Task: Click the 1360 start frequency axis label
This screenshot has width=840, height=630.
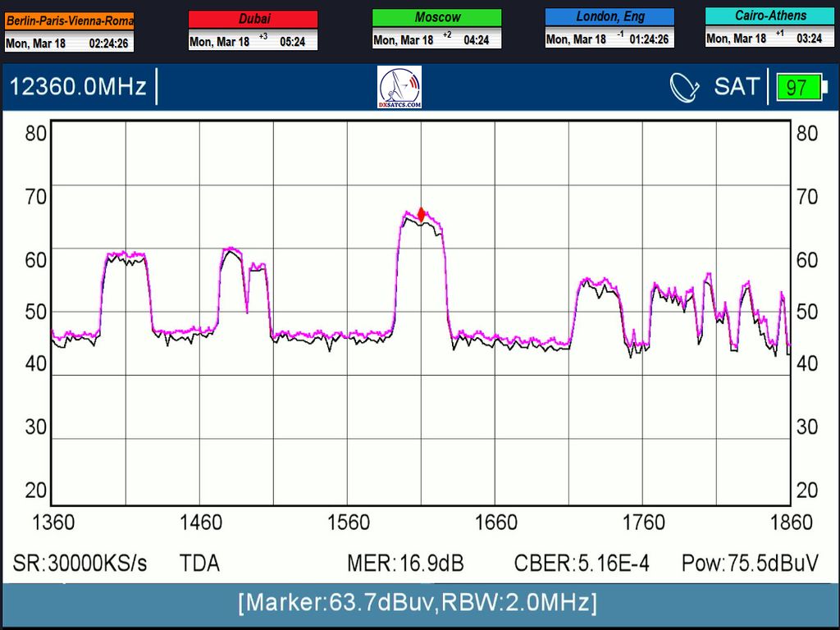Action: coord(52,523)
